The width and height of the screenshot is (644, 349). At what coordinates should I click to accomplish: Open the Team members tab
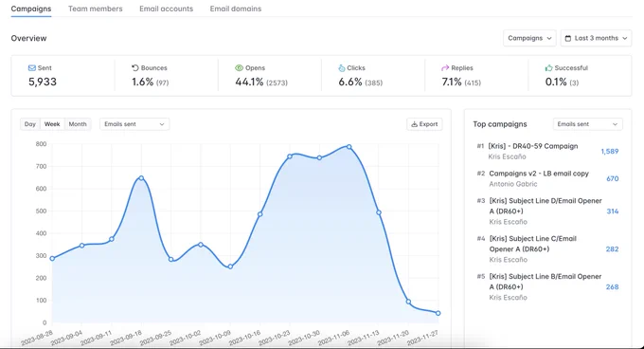pyautogui.click(x=96, y=9)
